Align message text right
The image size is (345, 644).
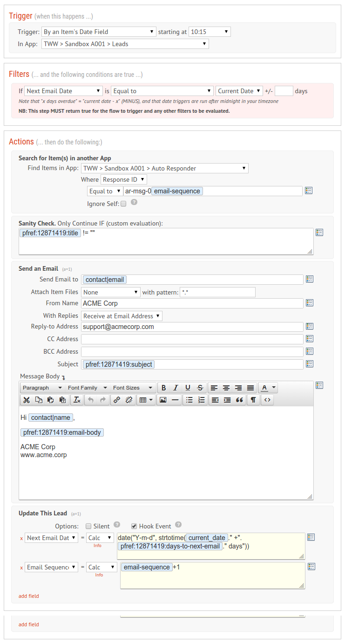coord(238,388)
